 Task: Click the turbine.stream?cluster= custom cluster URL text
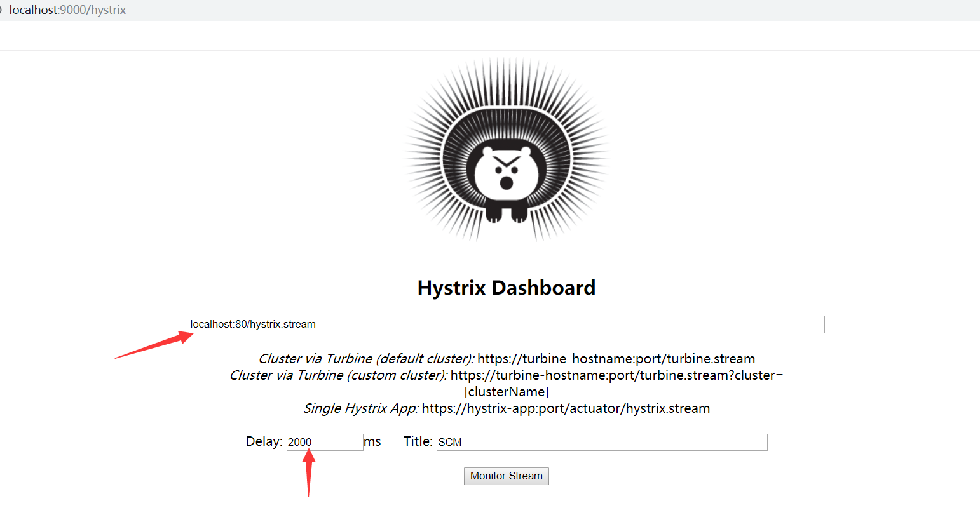point(617,375)
